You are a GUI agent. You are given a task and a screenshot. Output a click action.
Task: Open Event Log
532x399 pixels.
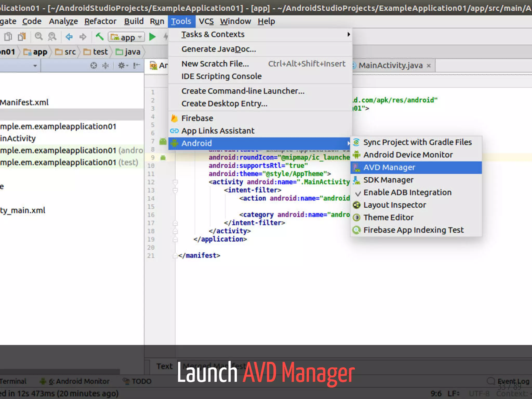pos(508,381)
